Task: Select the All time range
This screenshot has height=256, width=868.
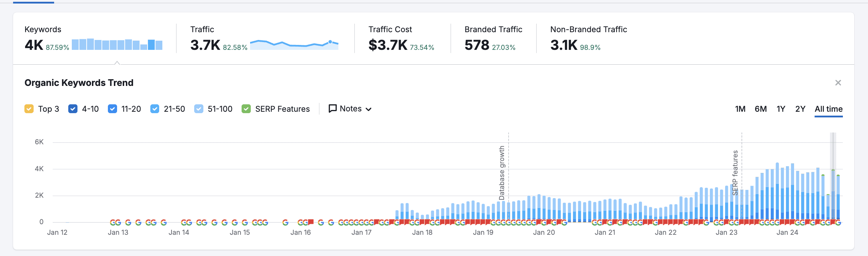Action: [828, 109]
